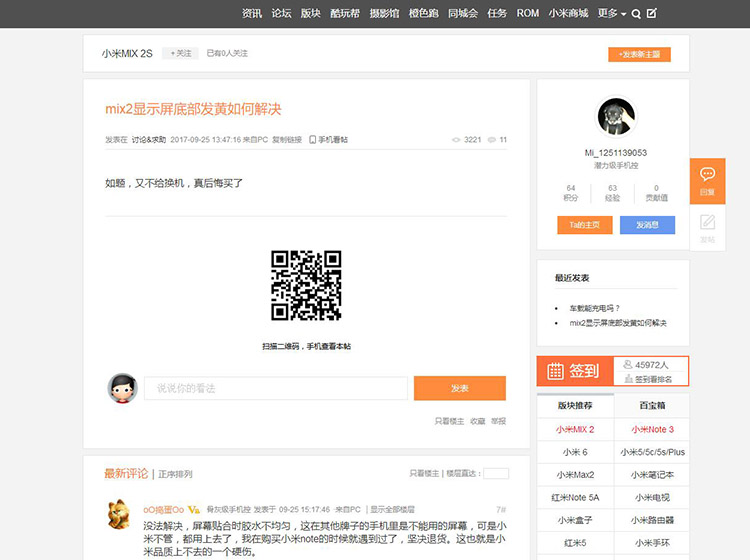Open recent post 车载能充电吗？

(x=595, y=308)
